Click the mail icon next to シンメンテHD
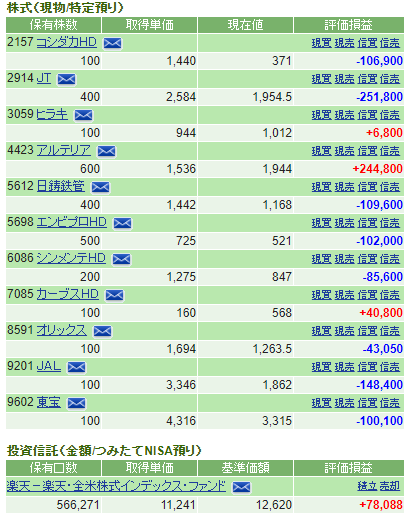413x525 pixels. [121, 259]
